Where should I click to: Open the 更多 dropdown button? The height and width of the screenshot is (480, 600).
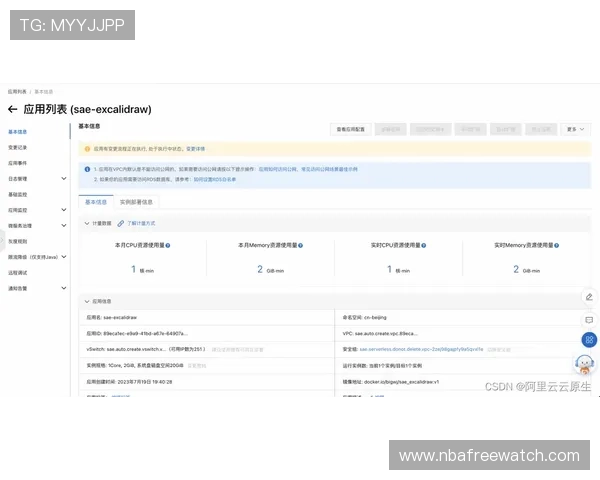tap(577, 129)
